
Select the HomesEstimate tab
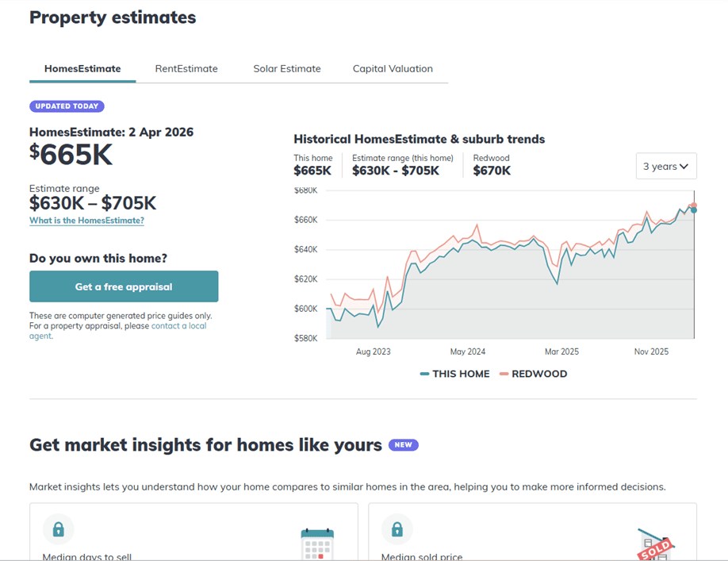pos(82,69)
